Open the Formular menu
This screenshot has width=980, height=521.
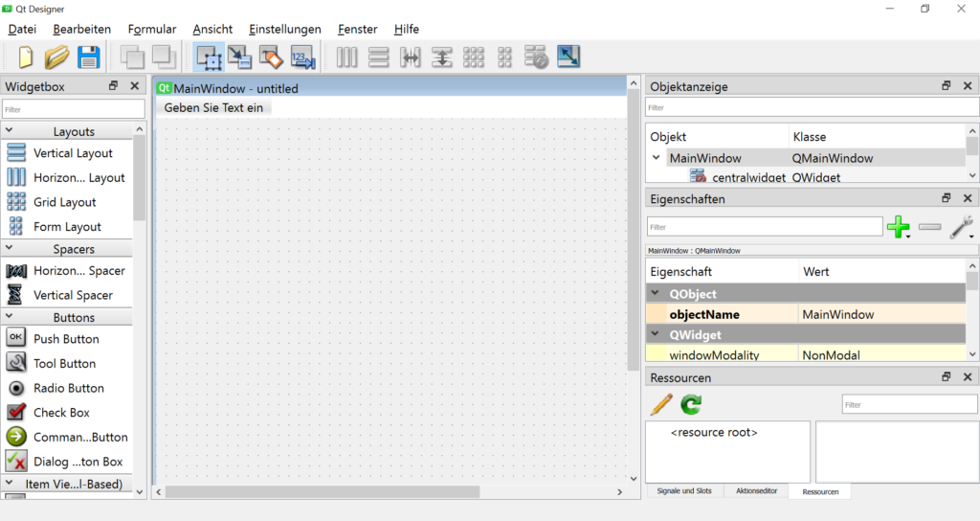[152, 29]
